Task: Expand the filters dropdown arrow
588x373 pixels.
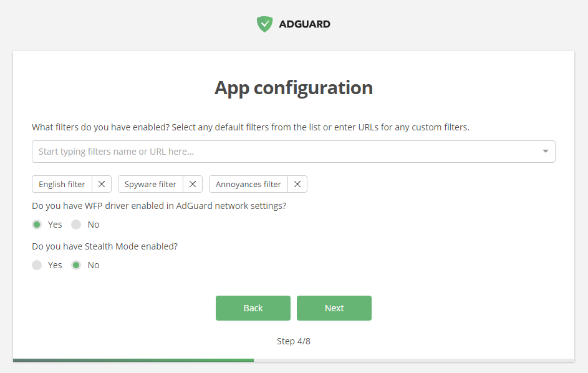Action: [546, 152]
